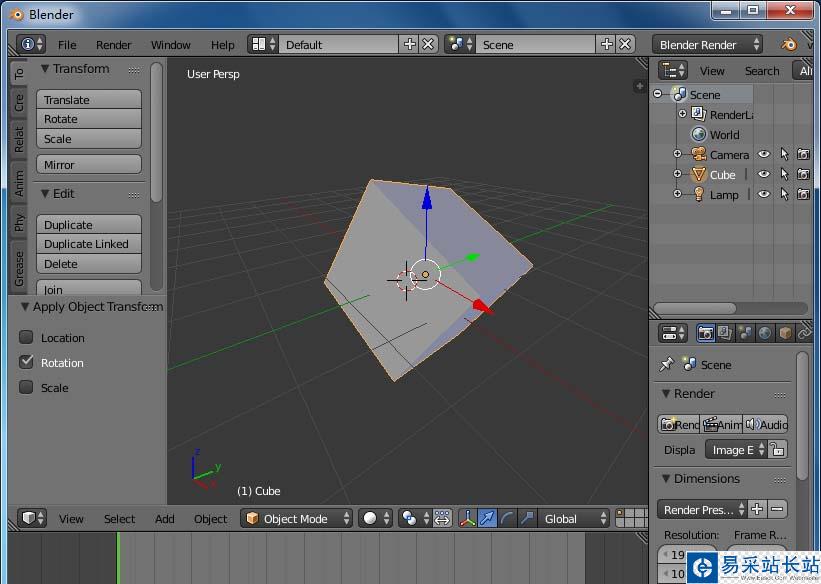821x584 pixels.
Task: Click the Duplicate Linked button
Action: click(x=88, y=244)
